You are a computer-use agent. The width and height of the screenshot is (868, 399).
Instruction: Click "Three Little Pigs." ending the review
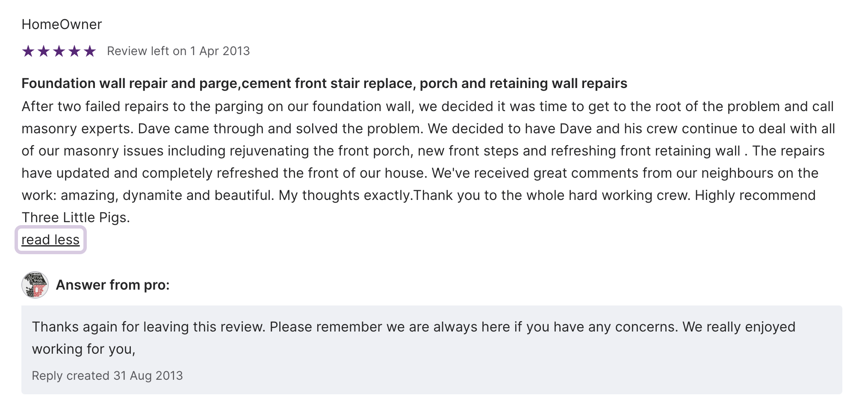[76, 217]
